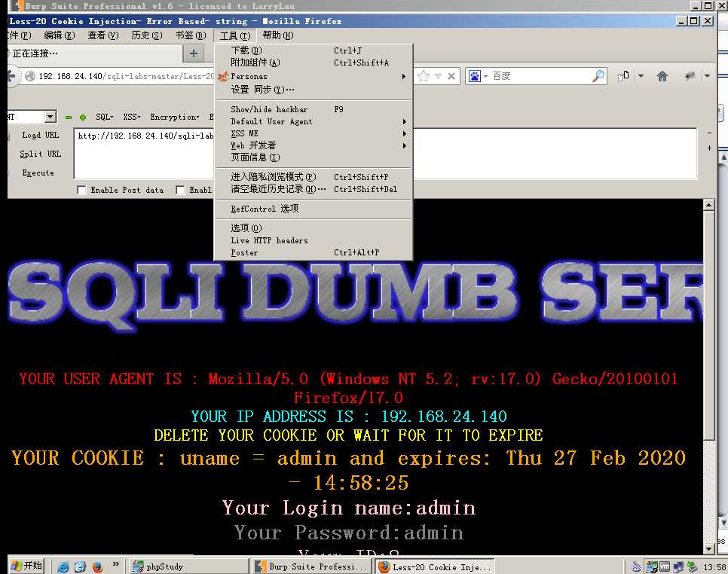Open the SQL dropdown menu

tap(105, 117)
